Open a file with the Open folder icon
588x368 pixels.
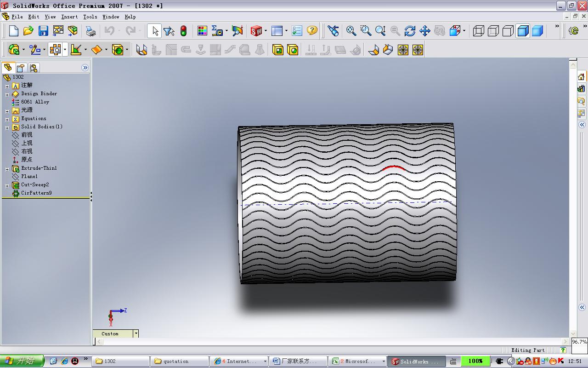pos(28,31)
